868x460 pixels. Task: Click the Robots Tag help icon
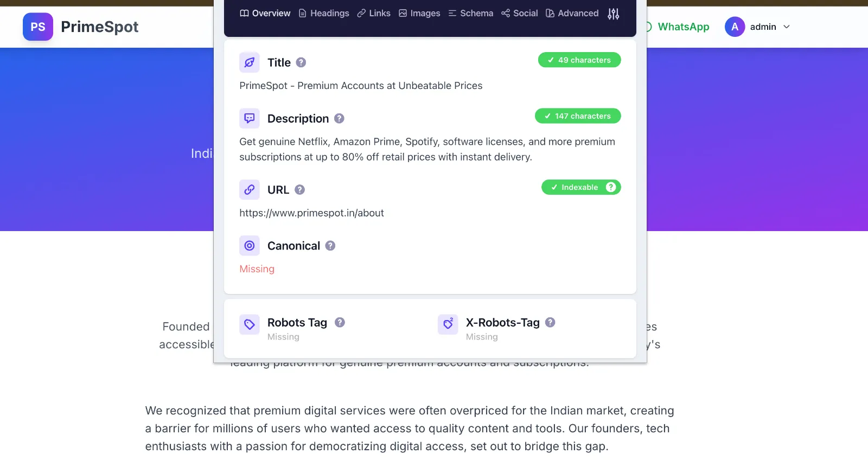[x=340, y=322]
